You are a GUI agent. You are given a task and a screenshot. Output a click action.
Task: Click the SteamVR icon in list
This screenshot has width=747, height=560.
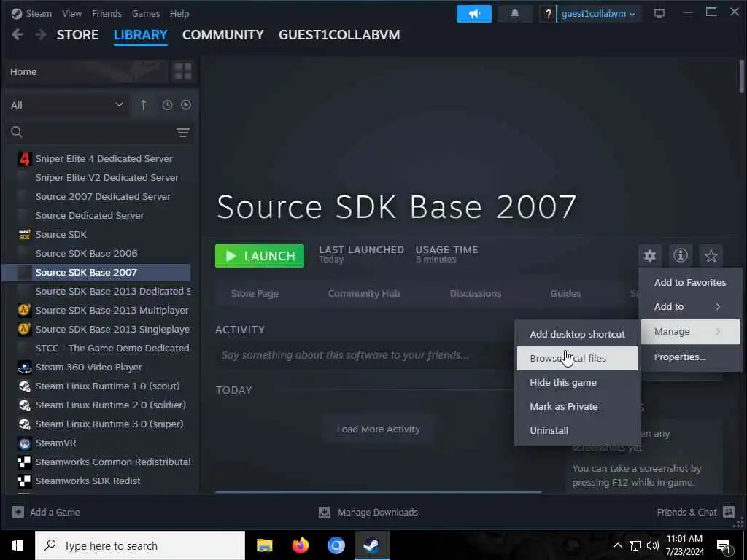24,443
